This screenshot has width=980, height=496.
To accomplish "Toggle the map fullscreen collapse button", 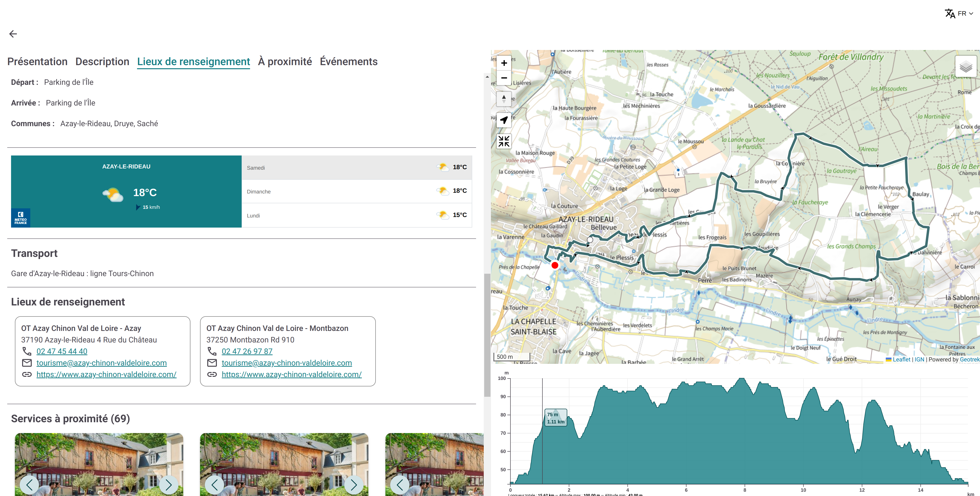I will tap(504, 142).
